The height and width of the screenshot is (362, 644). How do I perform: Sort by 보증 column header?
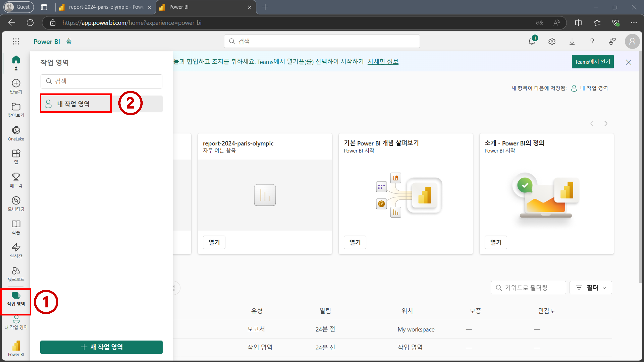coord(475,311)
